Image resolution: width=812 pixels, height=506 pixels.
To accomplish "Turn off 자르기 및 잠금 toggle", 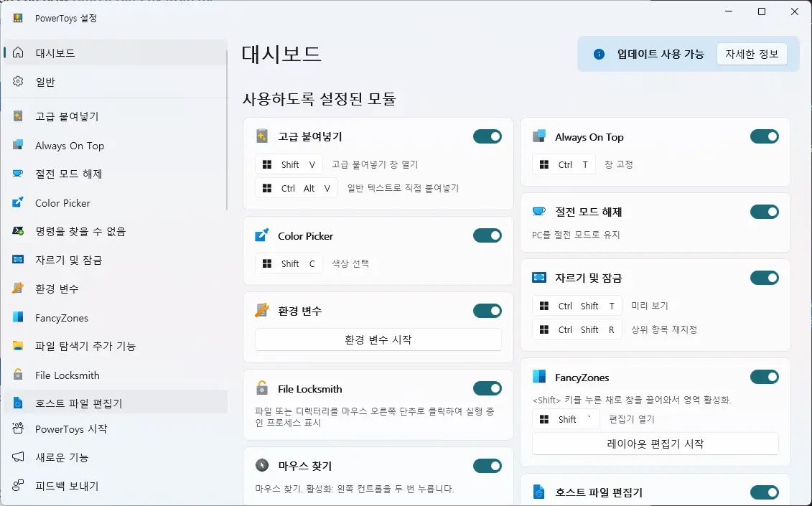I will tap(765, 278).
